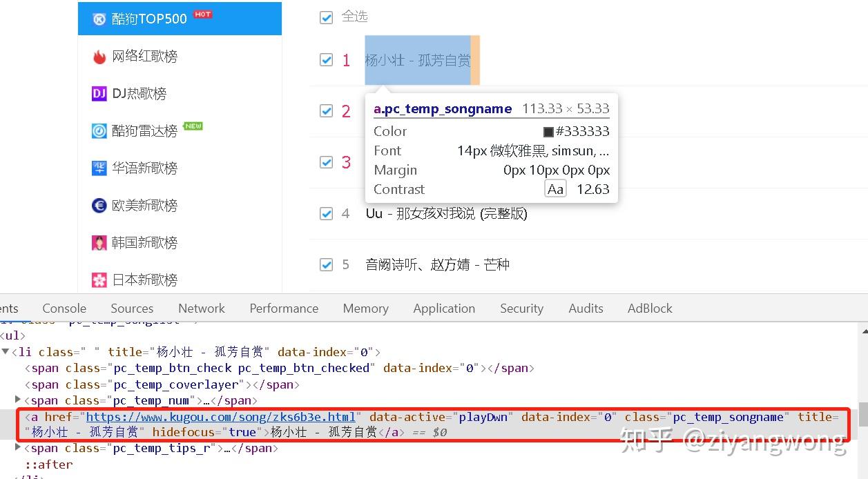Click the flame icon beside 网络红歌榜
Screen dimensions: 868x479
[x=100, y=57]
